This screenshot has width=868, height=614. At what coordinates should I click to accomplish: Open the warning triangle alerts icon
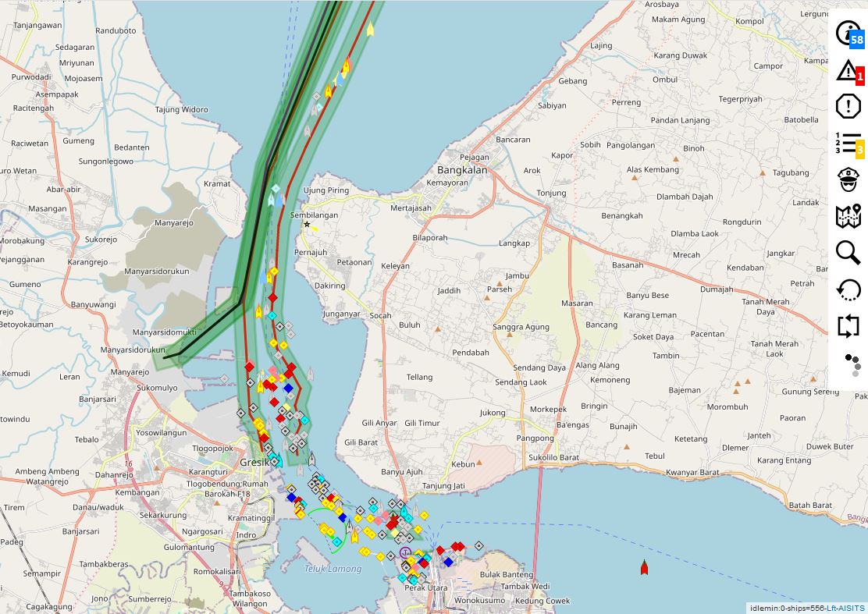point(847,70)
